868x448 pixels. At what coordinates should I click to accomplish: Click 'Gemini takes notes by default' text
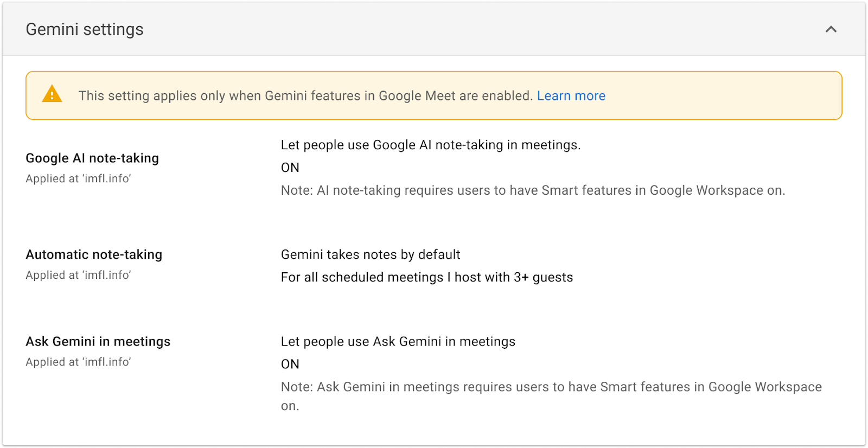(370, 254)
